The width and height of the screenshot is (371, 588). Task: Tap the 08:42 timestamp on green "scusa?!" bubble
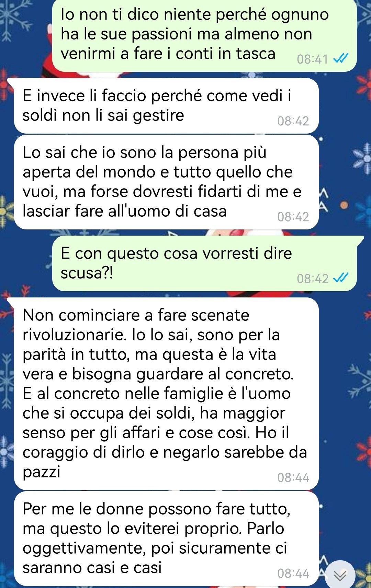[313, 278]
